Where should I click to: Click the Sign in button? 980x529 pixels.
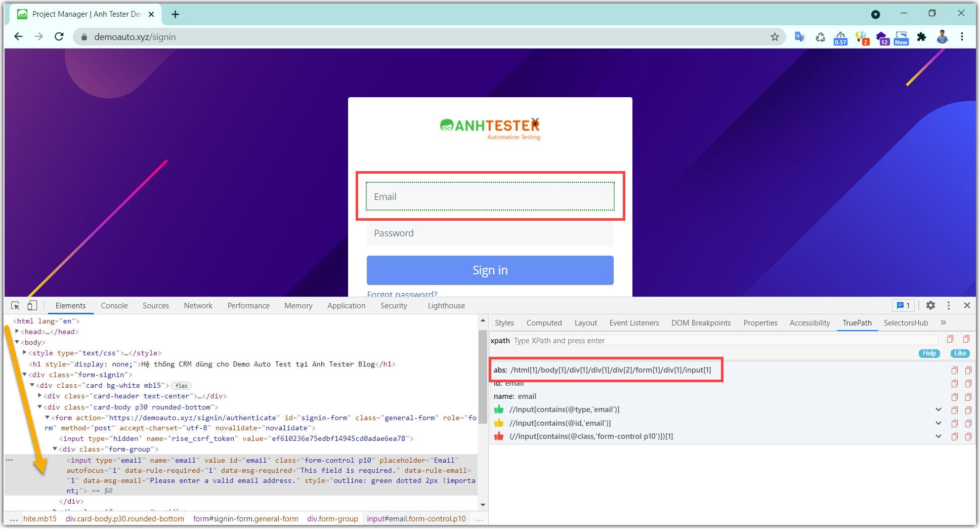490,270
